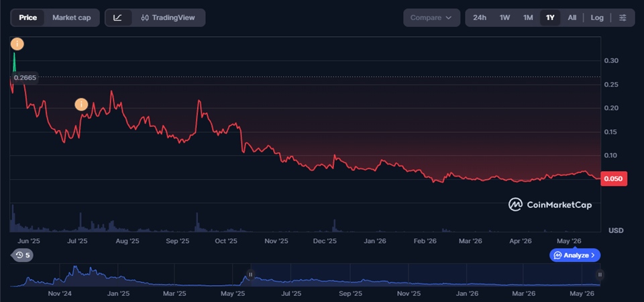Viewport: 644px width, 302px height.
Task: Grab the right range slider handle
Action: point(600,274)
